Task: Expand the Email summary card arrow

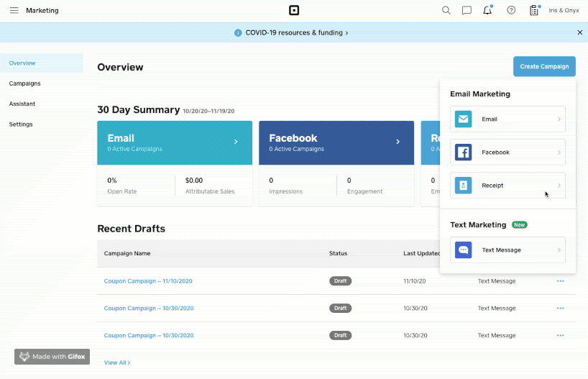Action: click(x=236, y=142)
